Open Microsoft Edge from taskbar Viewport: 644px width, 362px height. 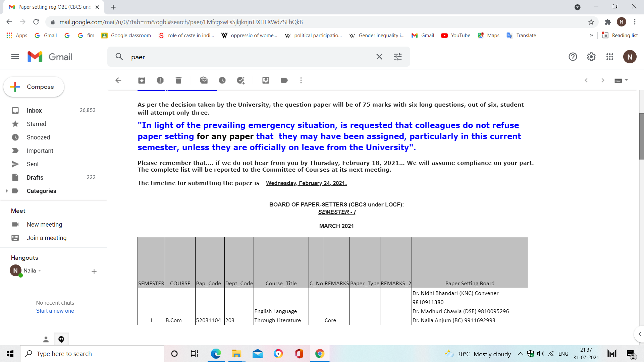(216, 354)
